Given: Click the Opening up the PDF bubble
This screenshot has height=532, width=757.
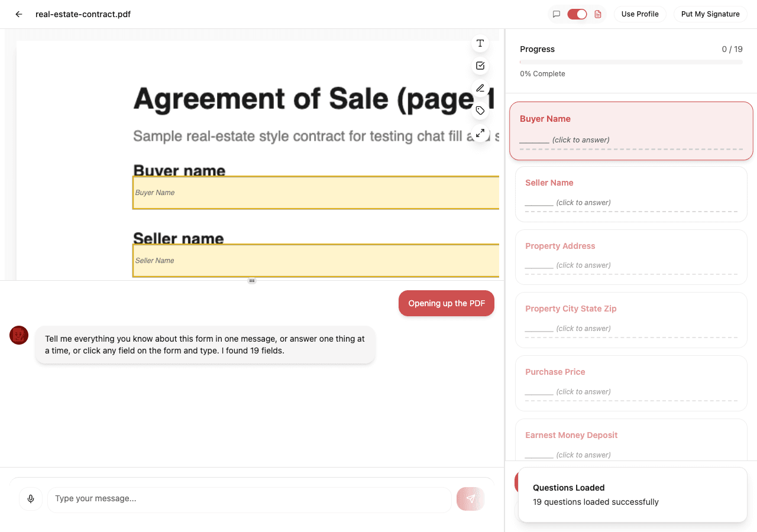Looking at the screenshot, I should (x=447, y=303).
